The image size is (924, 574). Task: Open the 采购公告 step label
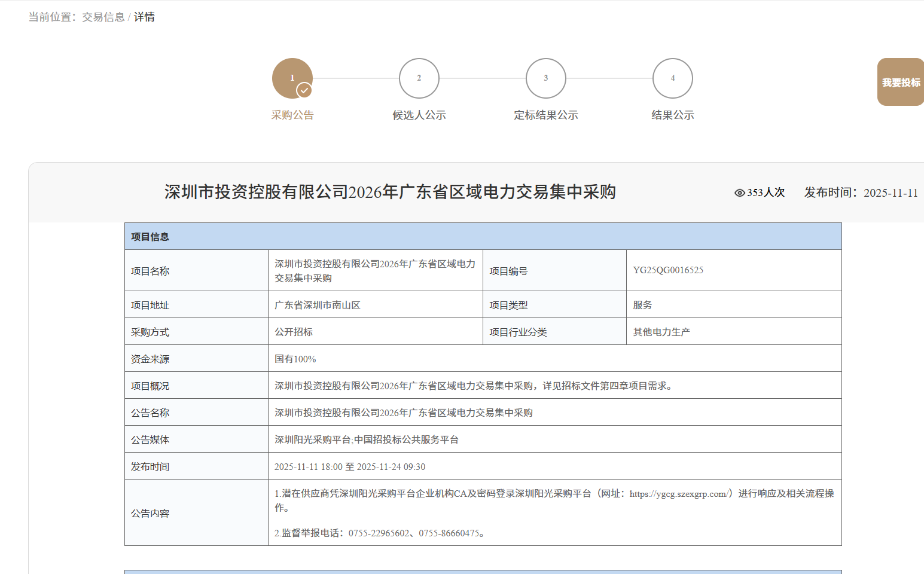292,115
